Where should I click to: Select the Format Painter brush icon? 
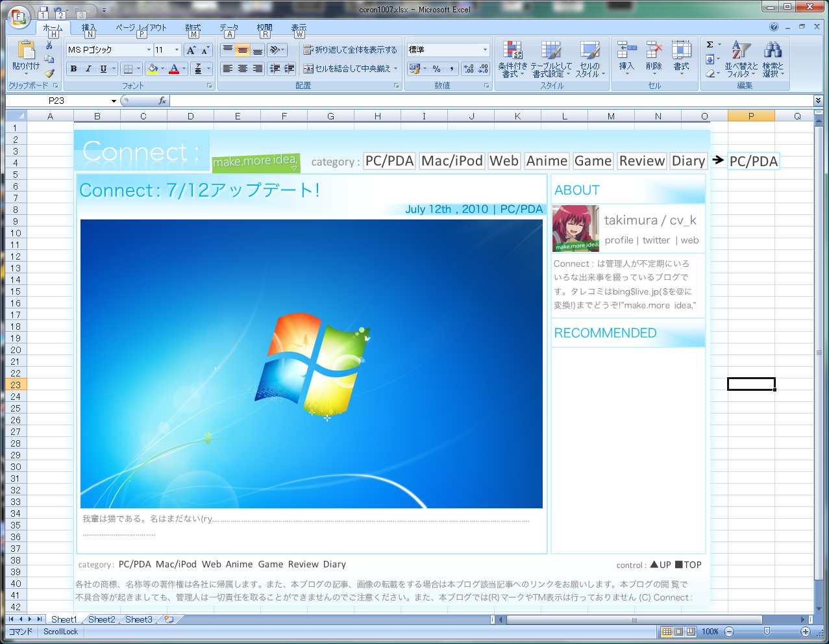point(49,73)
